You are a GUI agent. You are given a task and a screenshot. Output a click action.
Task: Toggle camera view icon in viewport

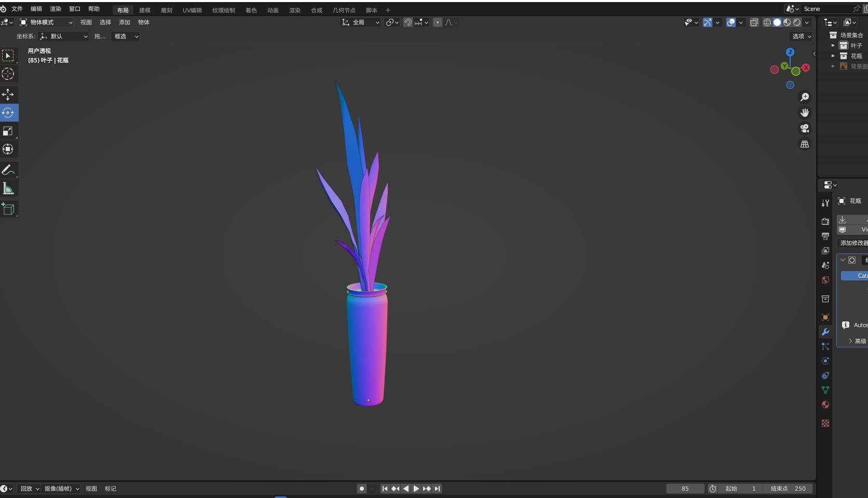pos(805,128)
